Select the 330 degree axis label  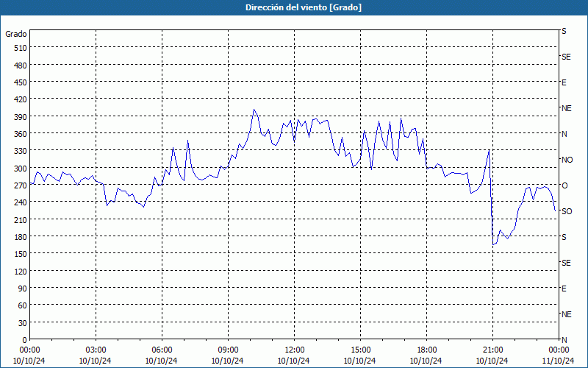(x=21, y=151)
